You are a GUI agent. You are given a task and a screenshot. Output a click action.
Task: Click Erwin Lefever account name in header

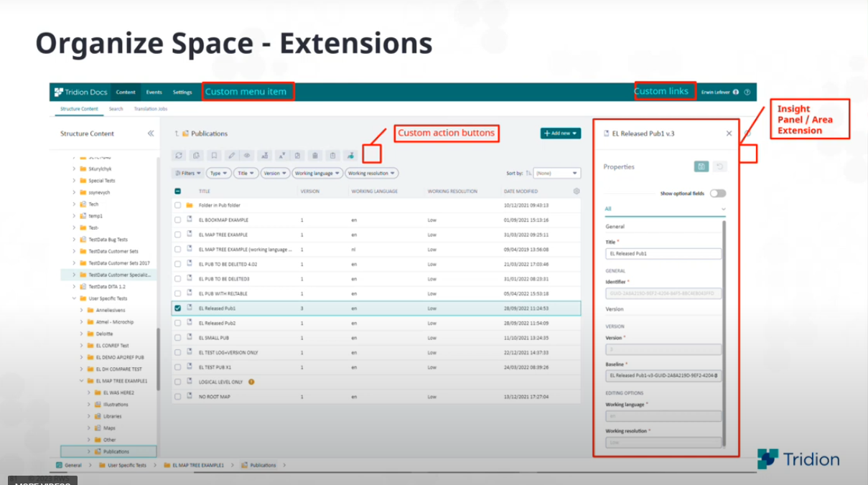tap(716, 92)
